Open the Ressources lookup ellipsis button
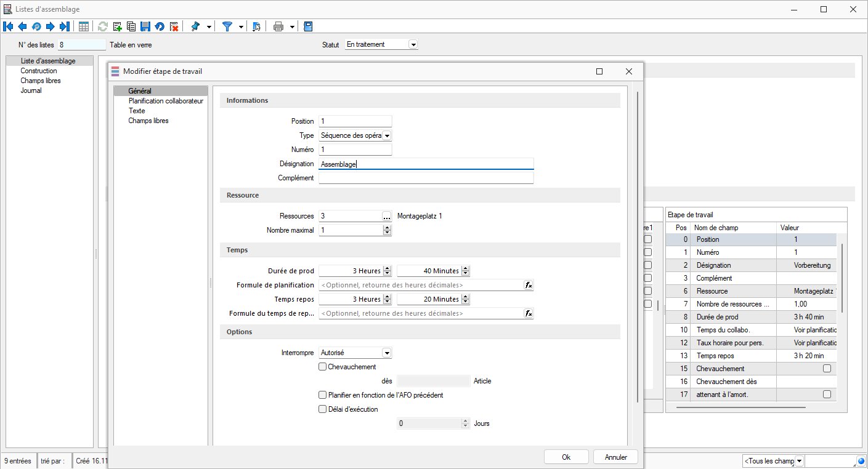Image resolution: width=868 pixels, height=469 pixels. (x=386, y=216)
